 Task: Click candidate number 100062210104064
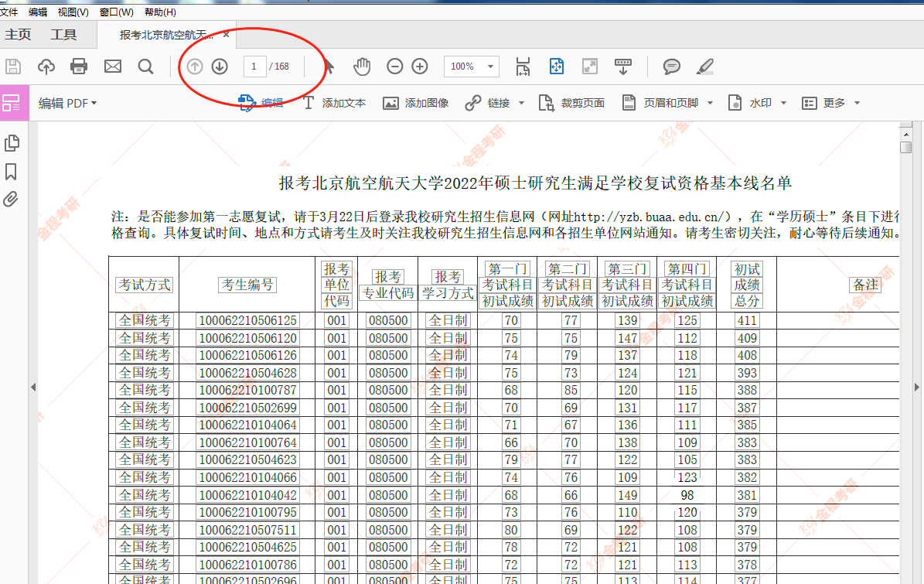click(248, 425)
